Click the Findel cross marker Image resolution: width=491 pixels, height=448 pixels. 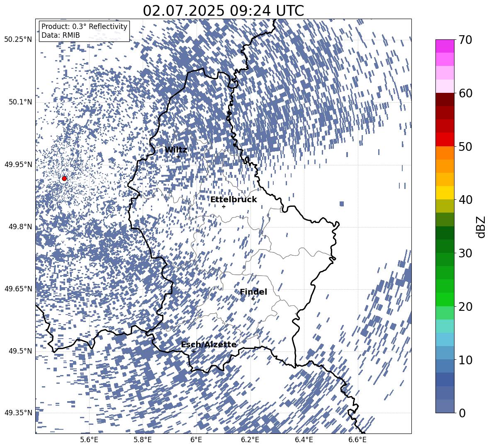(x=253, y=299)
